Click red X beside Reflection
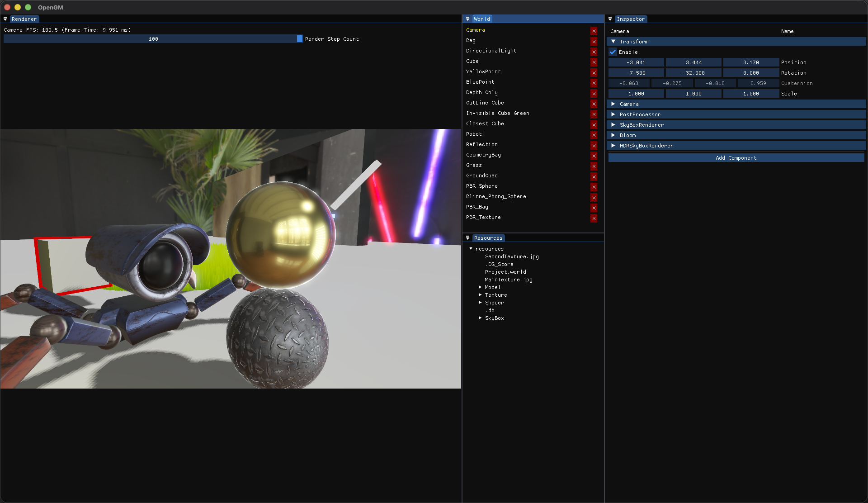The image size is (868, 503). pyautogui.click(x=594, y=145)
